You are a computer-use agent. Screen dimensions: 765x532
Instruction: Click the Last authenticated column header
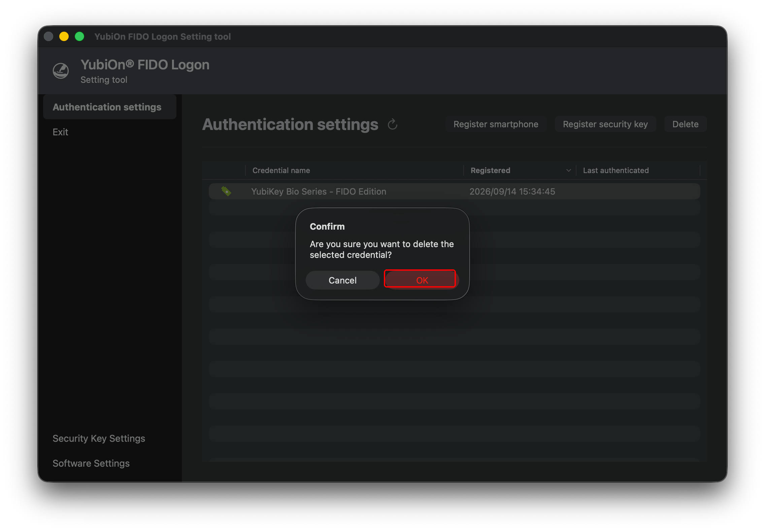638,170
